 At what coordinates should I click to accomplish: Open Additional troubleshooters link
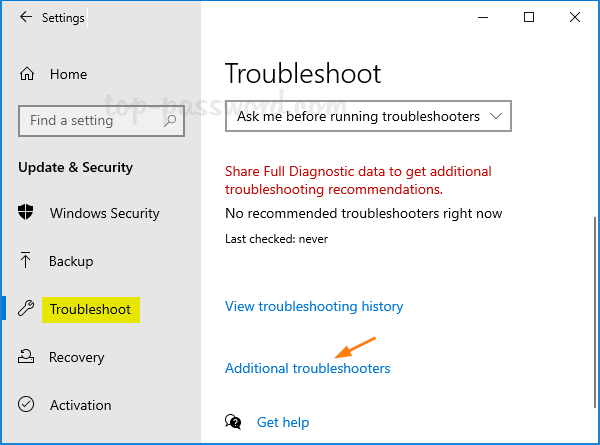pos(307,369)
